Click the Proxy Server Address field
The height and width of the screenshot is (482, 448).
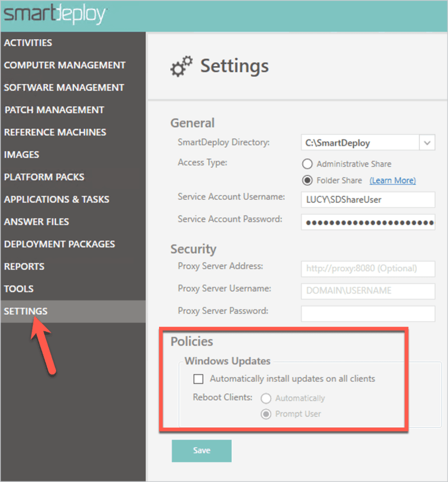(x=368, y=269)
